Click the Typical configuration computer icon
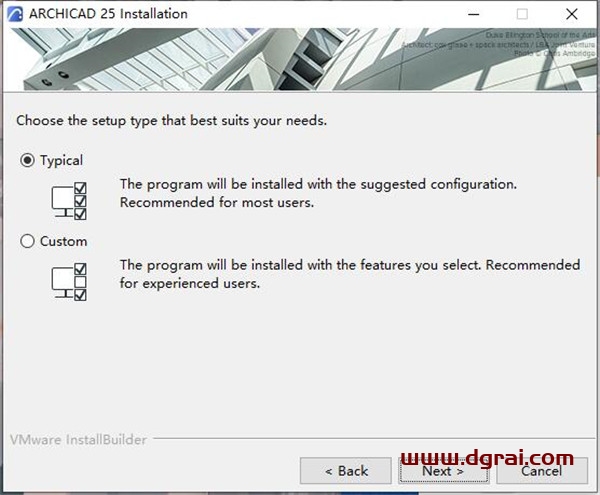This screenshot has width=600, height=495. (69, 201)
